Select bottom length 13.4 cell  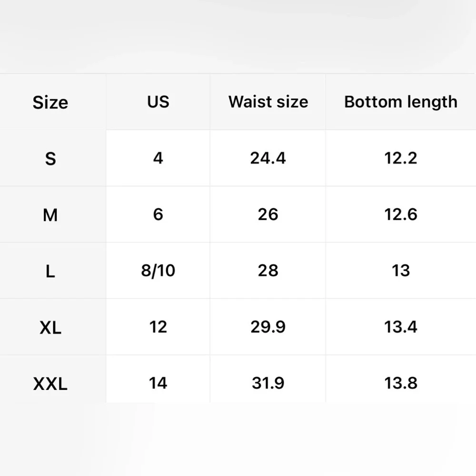[400, 327]
